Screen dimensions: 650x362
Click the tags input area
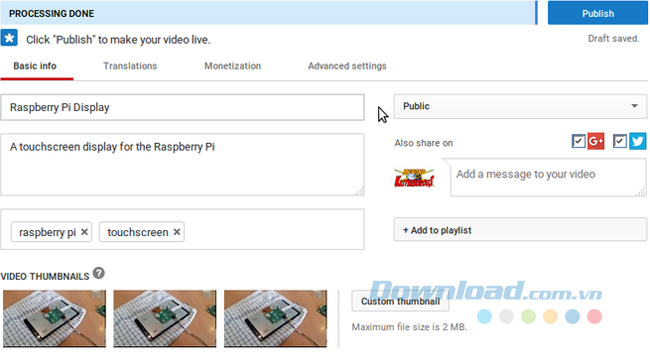(x=182, y=229)
